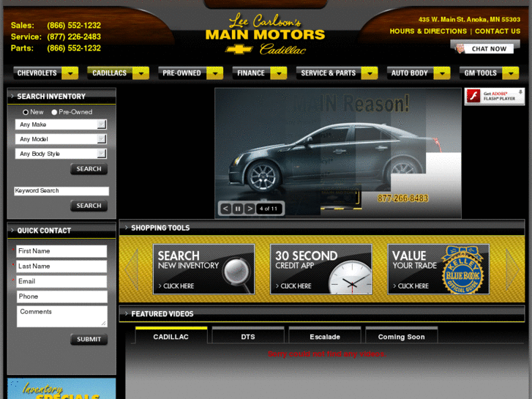Open the 30 Second Credit App tile
Viewport: 532px width, 399px height.
tap(321, 269)
